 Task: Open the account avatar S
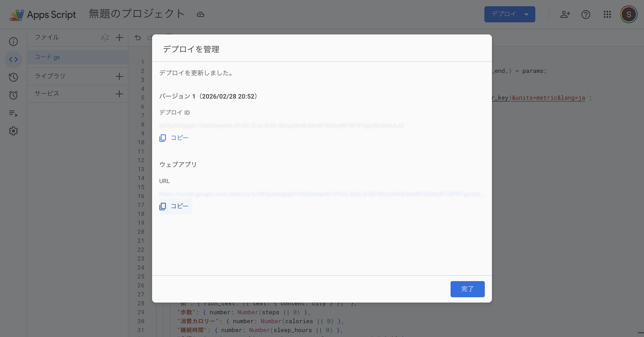click(628, 14)
